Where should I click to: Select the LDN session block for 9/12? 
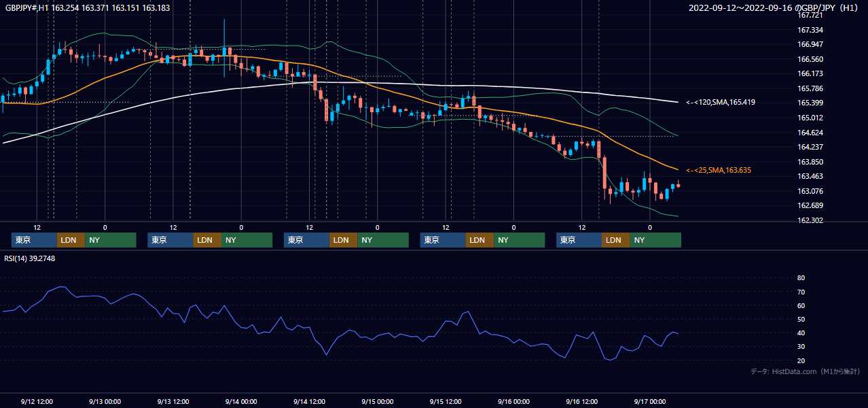[71, 240]
